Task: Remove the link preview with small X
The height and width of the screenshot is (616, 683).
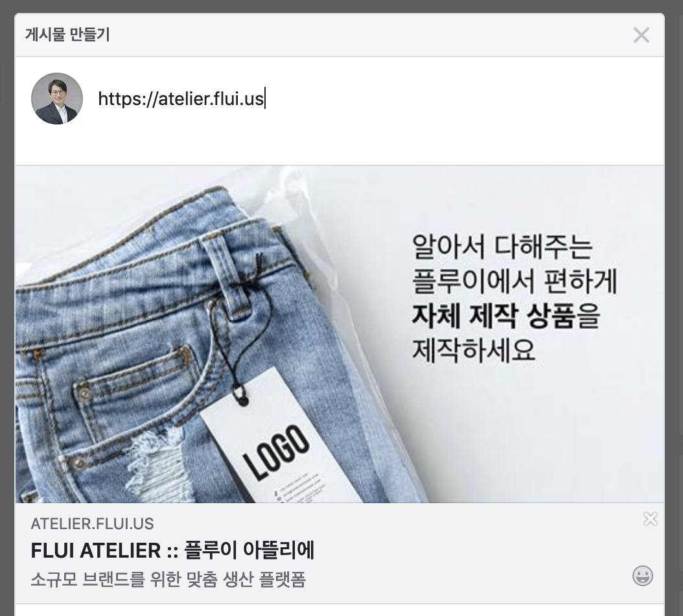Action: (651, 519)
